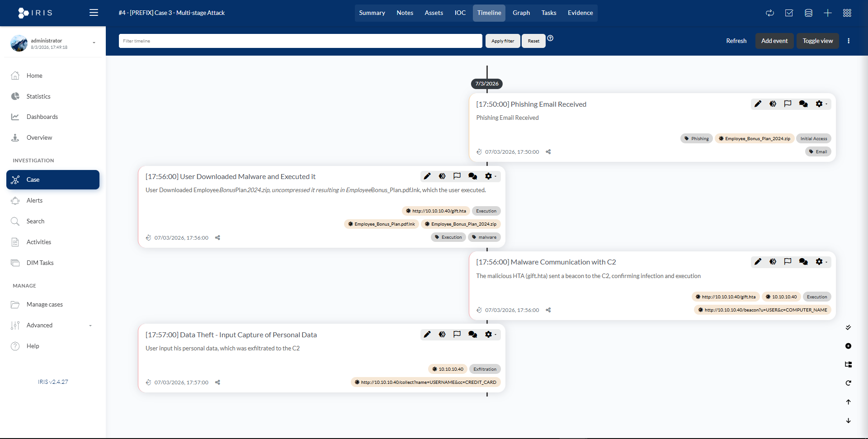Click share icon under Phishing Email event
This screenshot has height=439, width=868.
click(x=548, y=152)
